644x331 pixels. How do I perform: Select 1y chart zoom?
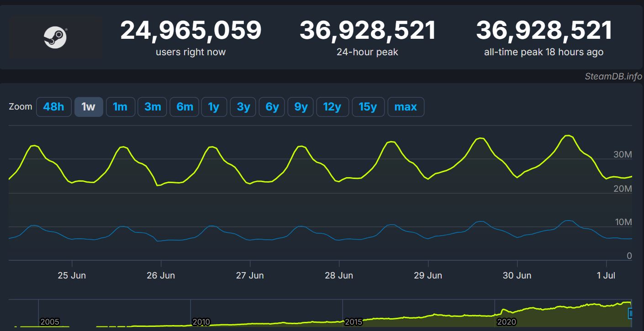(214, 107)
